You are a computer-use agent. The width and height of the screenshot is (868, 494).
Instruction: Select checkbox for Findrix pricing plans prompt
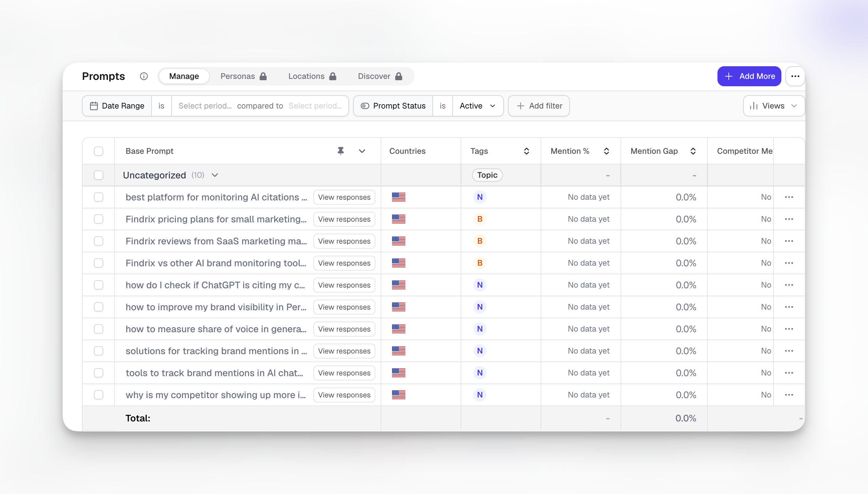pos(99,219)
